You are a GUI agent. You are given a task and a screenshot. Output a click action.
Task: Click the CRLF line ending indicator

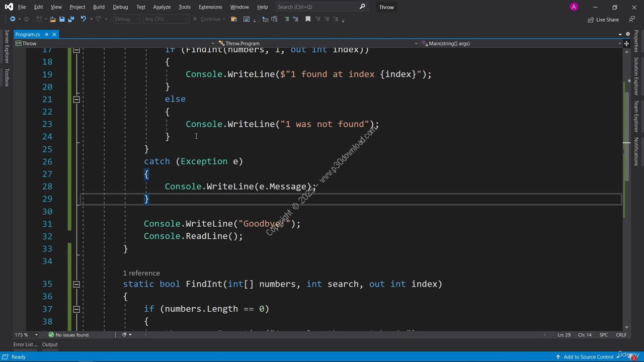click(x=621, y=335)
